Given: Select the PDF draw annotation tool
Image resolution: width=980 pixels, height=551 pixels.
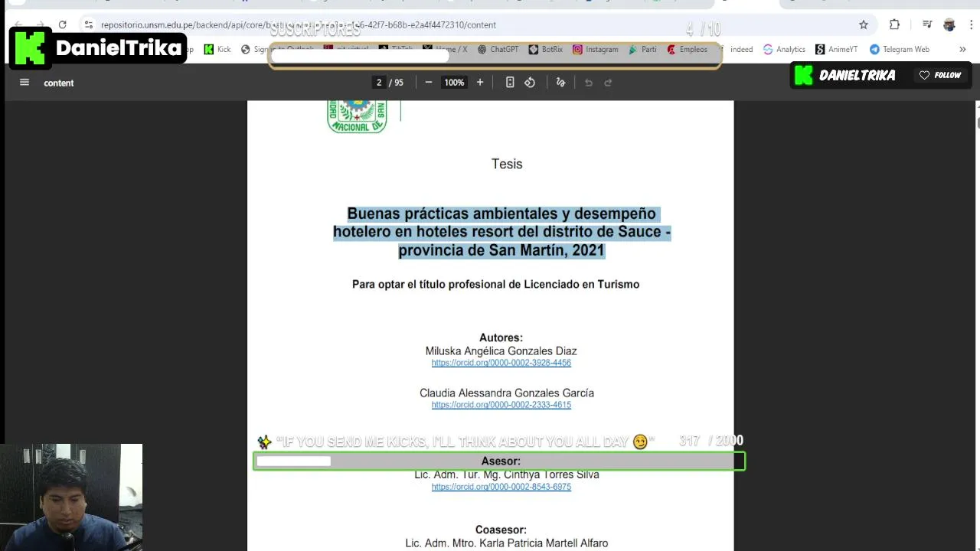Looking at the screenshot, I should pyautogui.click(x=560, y=82).
